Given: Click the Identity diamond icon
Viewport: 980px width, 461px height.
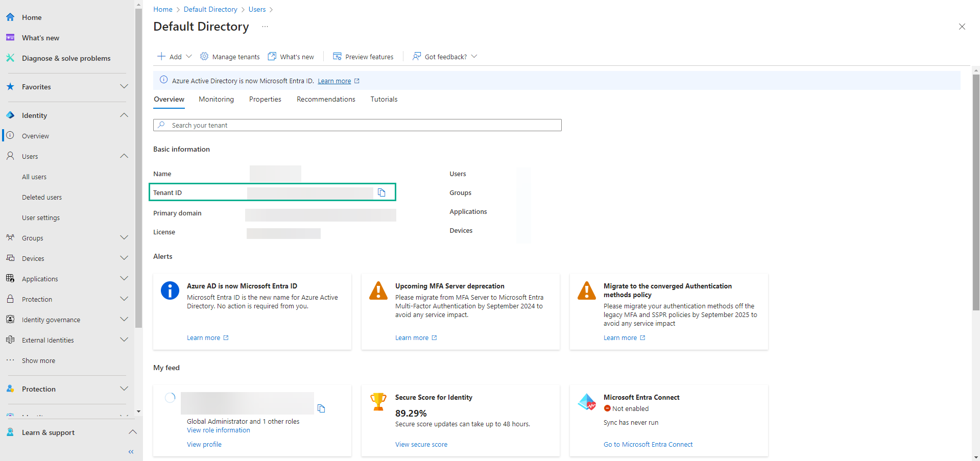Looking at the screenshot, I should coord(10,115).
